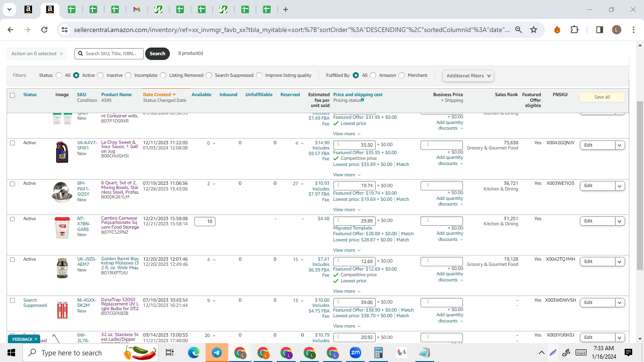Open Zoom from the taskbar
This screenshot has height=362, width=644.
(355, 353)
